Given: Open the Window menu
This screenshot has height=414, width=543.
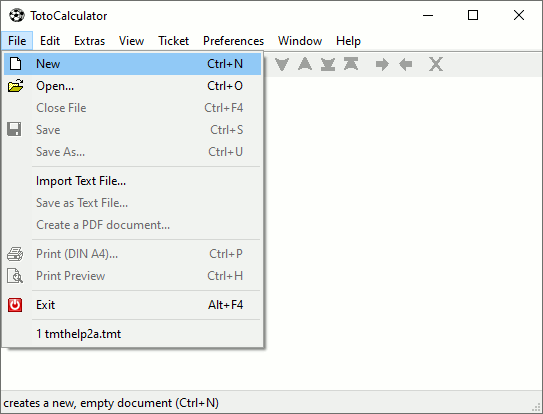Looking at the screenshot, I should pos(300,41).
